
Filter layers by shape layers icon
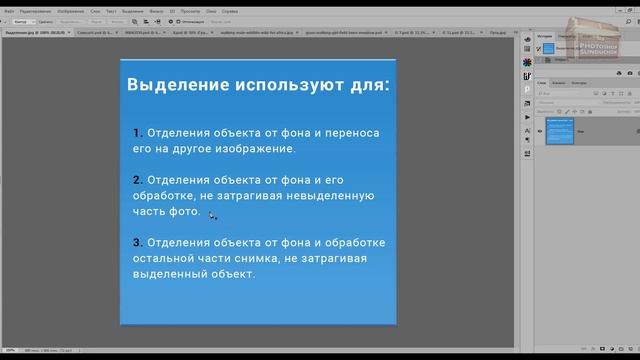click(621, 93)
